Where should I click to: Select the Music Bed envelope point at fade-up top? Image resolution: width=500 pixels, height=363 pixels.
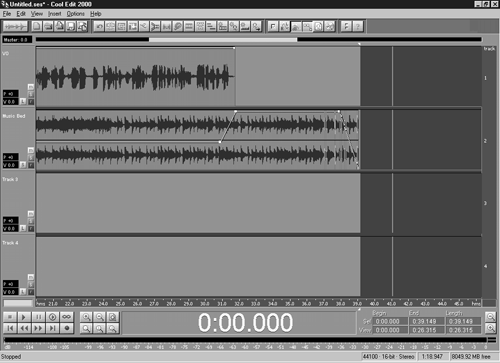[x=236, y=111]
